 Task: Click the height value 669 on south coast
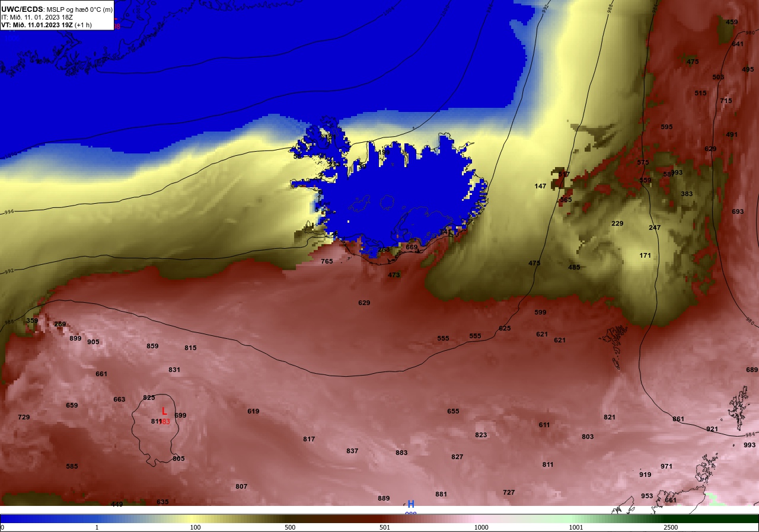412,247
